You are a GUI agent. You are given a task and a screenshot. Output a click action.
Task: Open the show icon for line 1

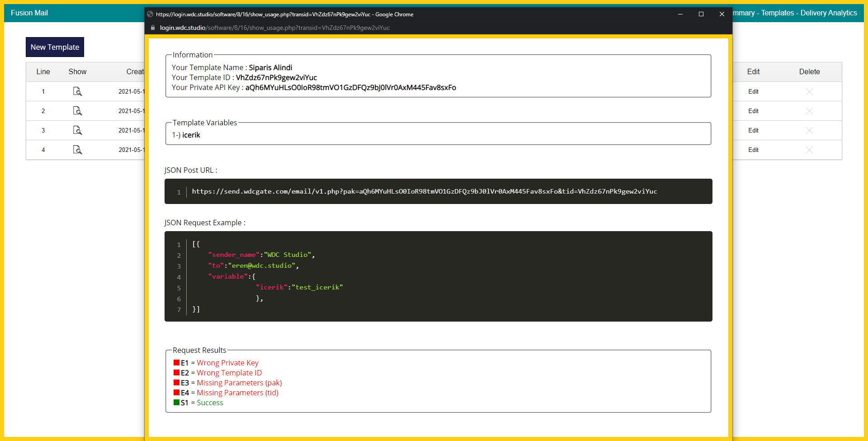click(x=77, y=91)
